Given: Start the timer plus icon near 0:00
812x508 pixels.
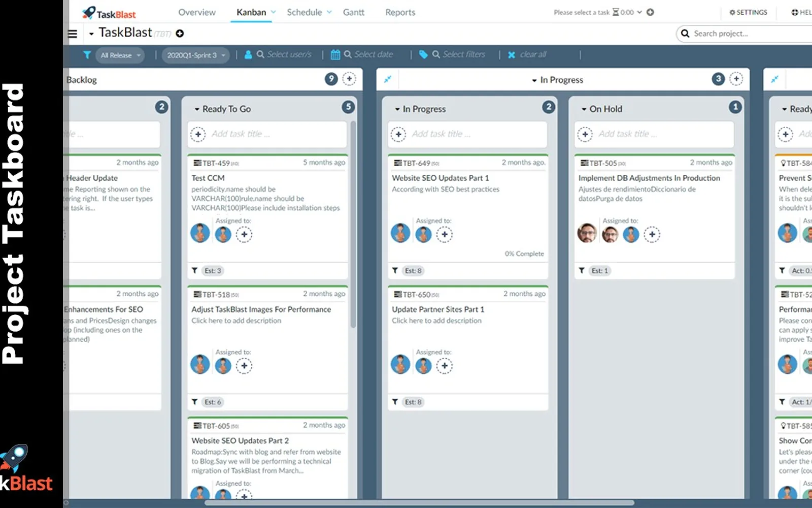Looking at the screenshot, I should coord(650,12).
